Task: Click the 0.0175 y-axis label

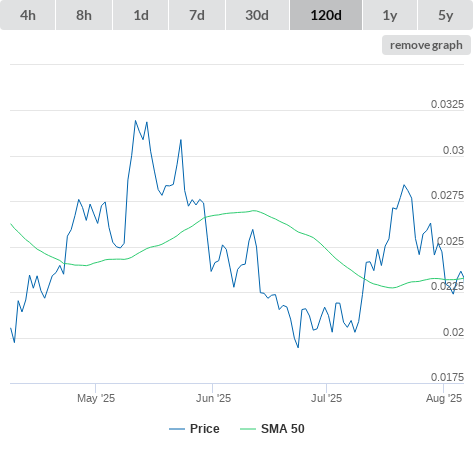Action: click(447, 377)
